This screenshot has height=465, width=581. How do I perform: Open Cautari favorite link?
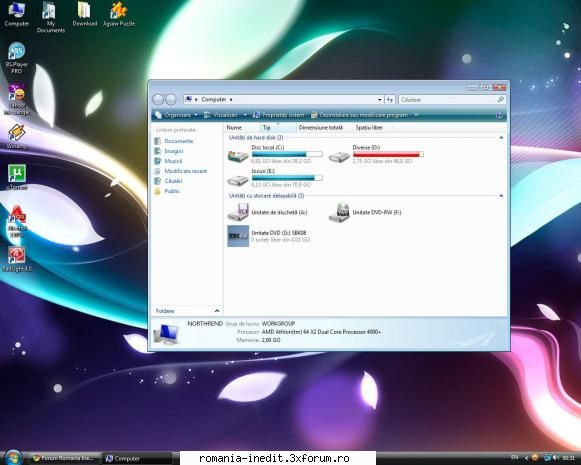[x=169, y=181]
